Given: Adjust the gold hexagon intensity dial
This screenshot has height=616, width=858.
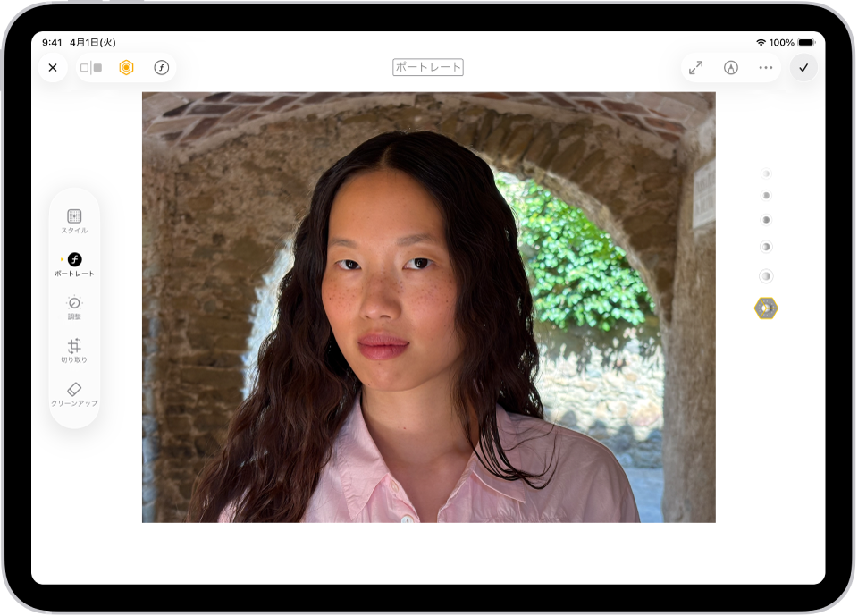Looking at the screenshot, I should tap(766, 308).
